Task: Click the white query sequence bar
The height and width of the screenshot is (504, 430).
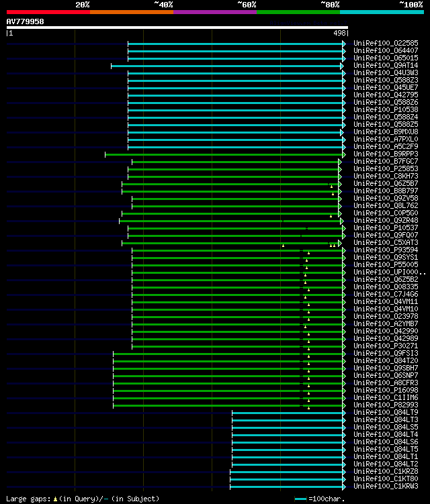Action: [177, 28]
